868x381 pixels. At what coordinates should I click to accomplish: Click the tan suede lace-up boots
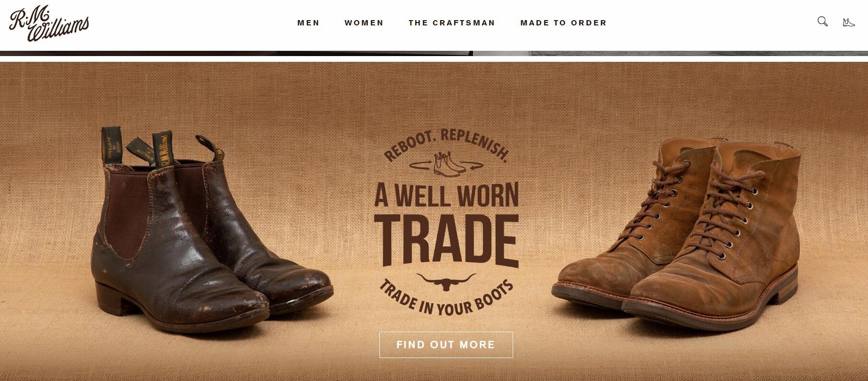pos(676,232)
